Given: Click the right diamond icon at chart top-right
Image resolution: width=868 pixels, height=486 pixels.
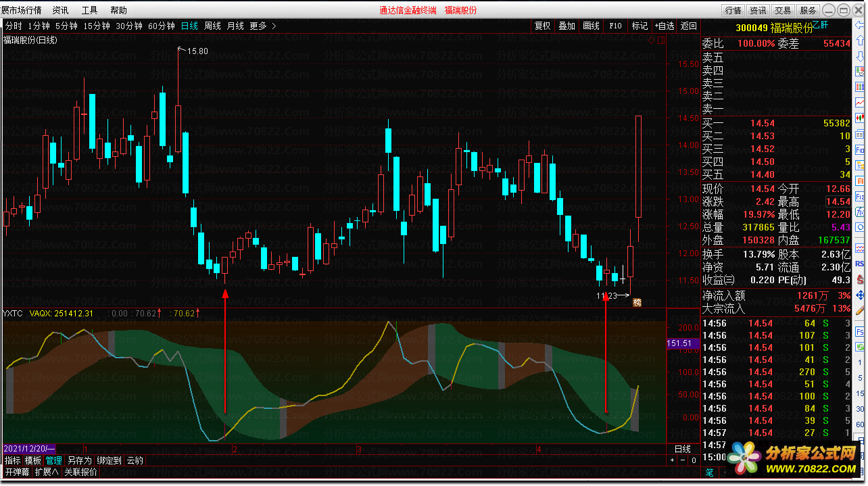Looking at the screenshot, I should 661,41.
